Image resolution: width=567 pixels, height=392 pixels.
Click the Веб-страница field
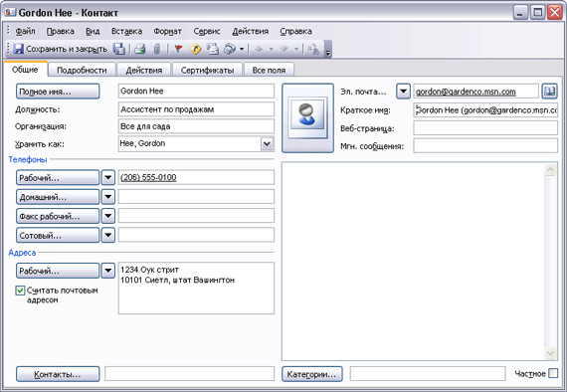[x=485, y=128]
